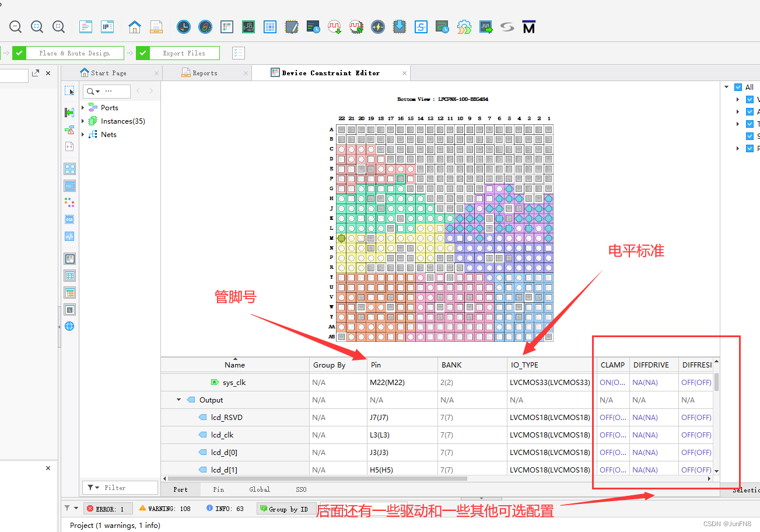Screen dimensions: 760x532
Task: Click the globe icon at sidebar bottom
Action: tap(69, 326)
